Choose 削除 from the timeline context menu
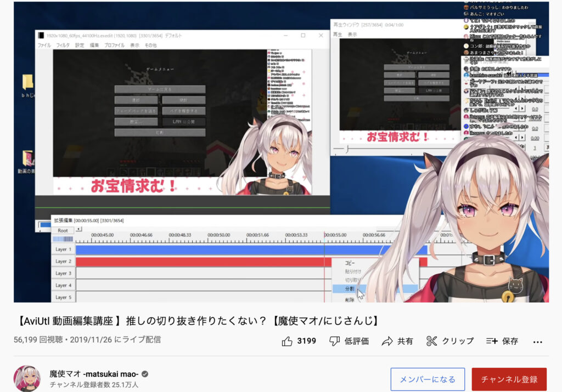Screen dimensions: 562x392 pyautogui.click(x=350, y=299)
